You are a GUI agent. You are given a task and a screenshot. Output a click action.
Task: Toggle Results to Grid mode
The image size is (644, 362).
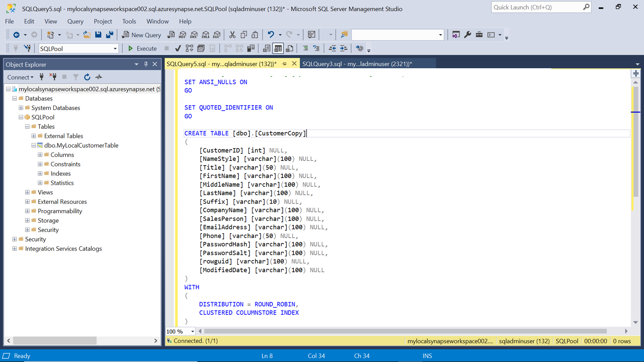tap(278, 49)
